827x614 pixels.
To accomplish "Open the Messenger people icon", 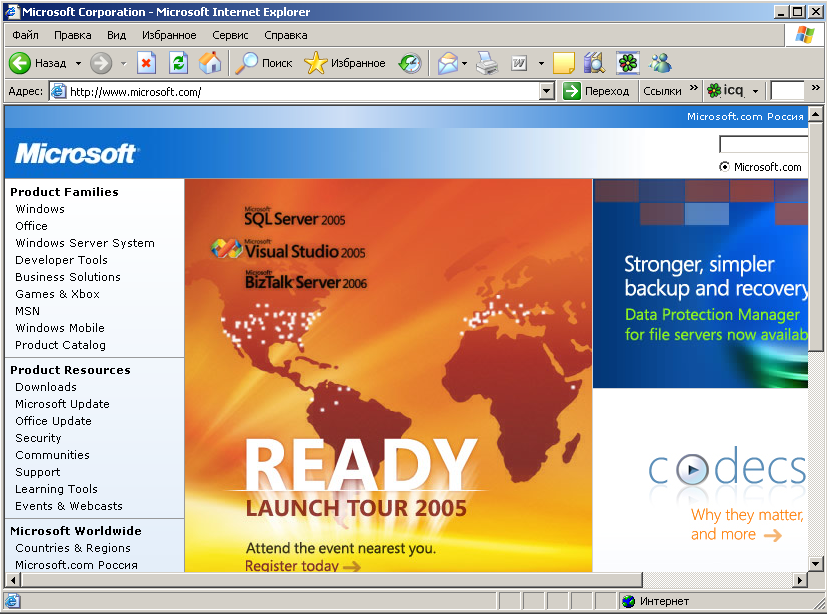I will 660,63.
